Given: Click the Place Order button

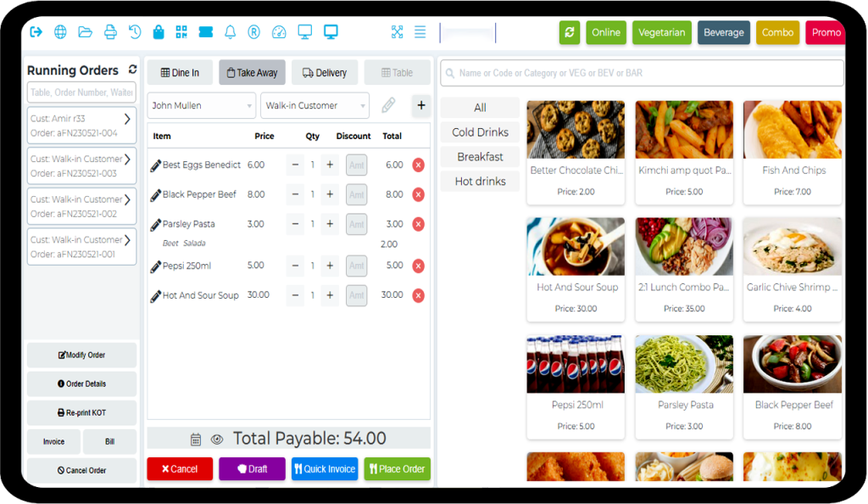Looking at the screenshot, I should click(397, 469).
